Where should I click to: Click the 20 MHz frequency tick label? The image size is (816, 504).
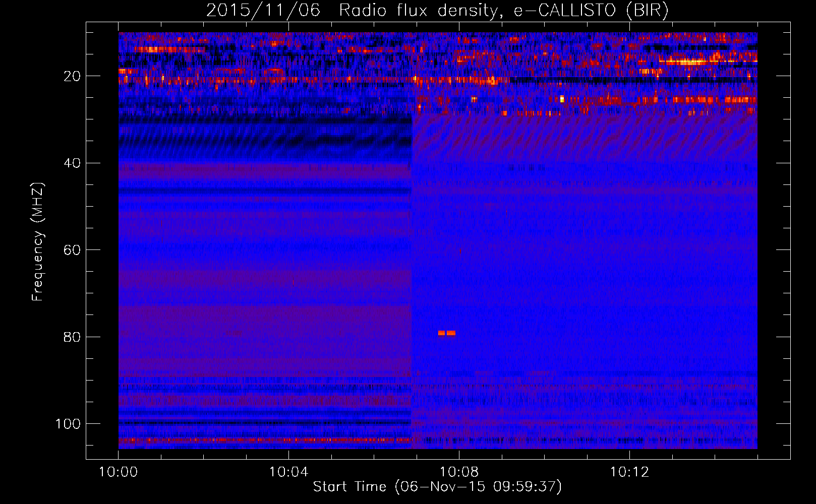72,76
